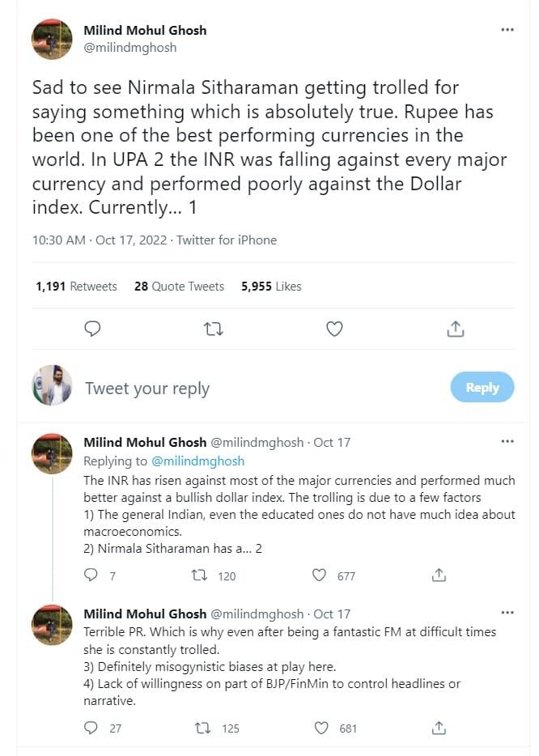Open more options on the first reply
This screenshot has width=539, height=756.
pos(507,440)
